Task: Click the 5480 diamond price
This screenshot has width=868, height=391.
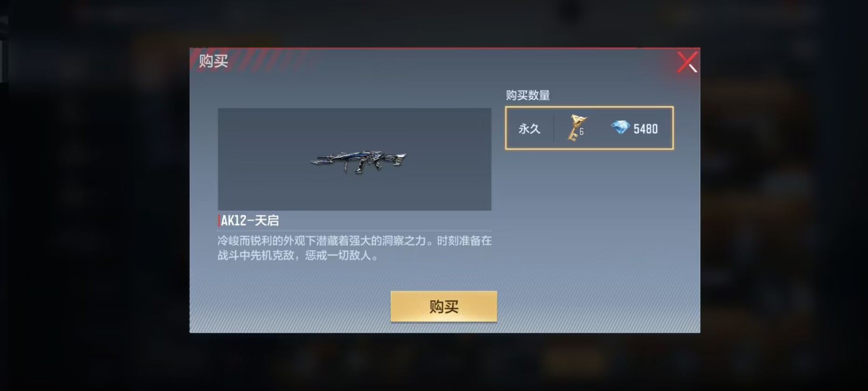Action: [646, 129]
